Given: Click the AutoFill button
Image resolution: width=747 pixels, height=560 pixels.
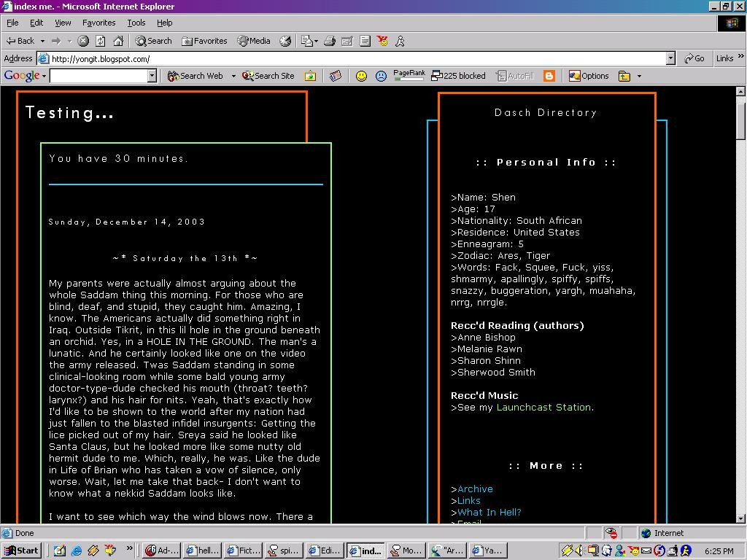Looking at the screenshot, I should (515, 76).
